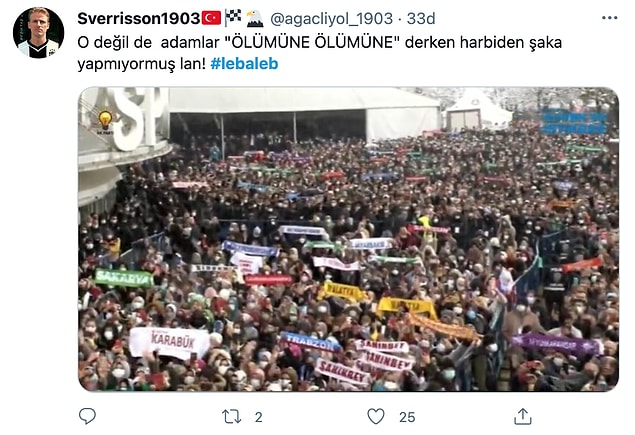
Task: Open the three-dot more options menu
Action: pos(609,18)
